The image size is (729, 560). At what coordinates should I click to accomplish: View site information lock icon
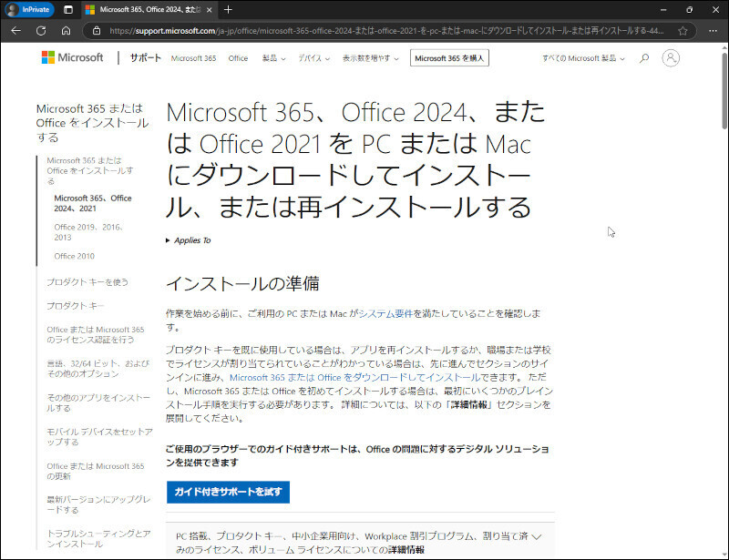(97, 31)
